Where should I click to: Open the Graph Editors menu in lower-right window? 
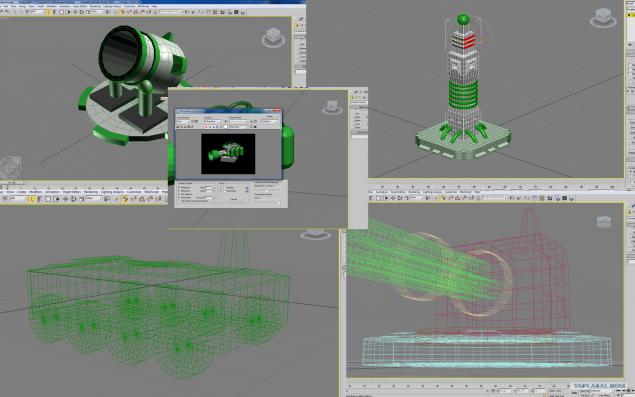tap(398, 192)
